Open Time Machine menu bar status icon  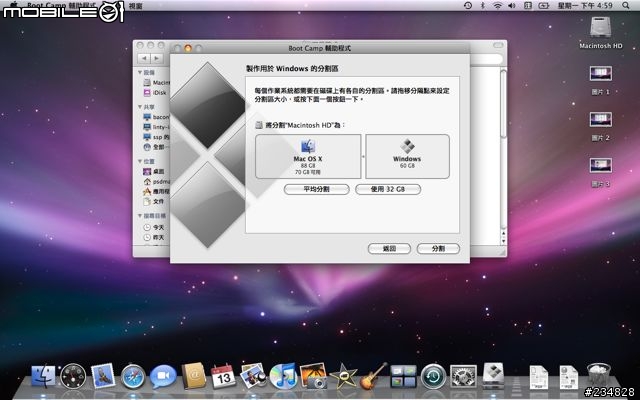point(468,5)
